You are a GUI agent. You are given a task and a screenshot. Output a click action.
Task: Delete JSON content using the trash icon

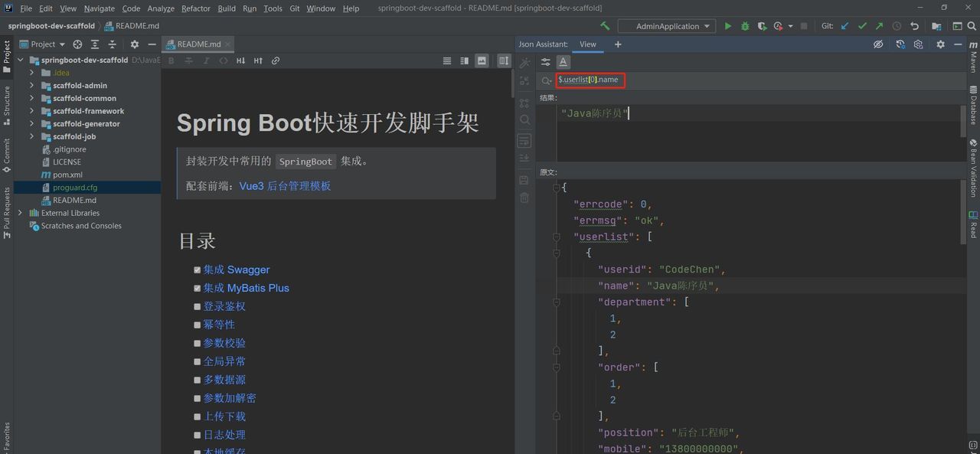point(524,197)
